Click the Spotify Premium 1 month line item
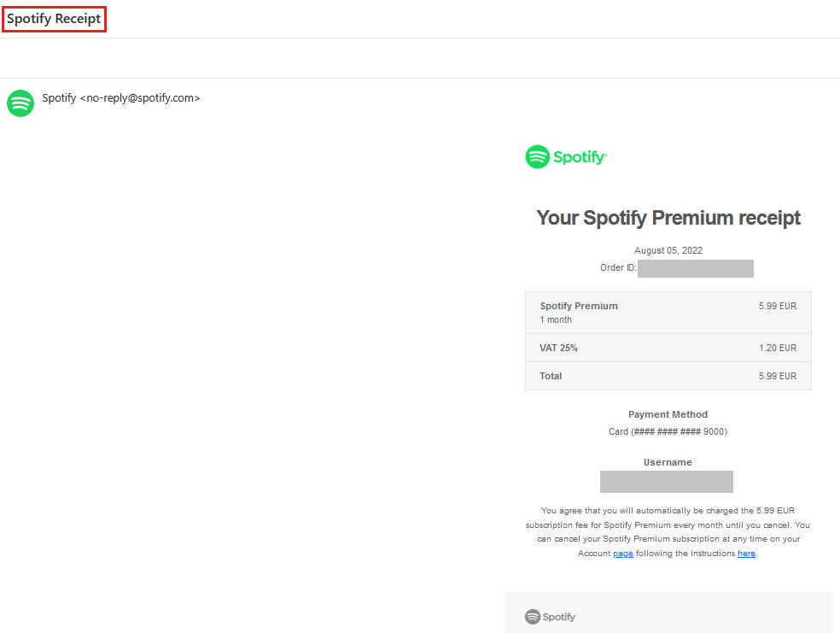The width and height of the screenshot is (840, 633). pyautogui.click(x=579, y=313)
